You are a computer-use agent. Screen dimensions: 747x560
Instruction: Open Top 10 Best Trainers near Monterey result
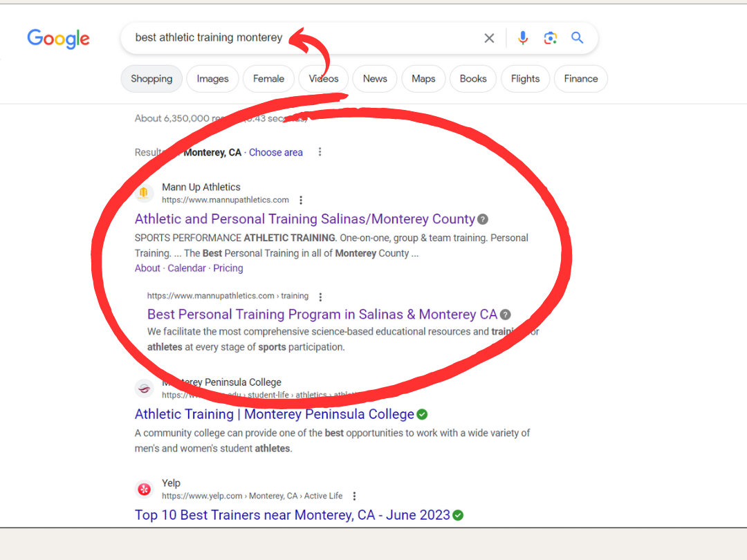(x=293, y=515)
